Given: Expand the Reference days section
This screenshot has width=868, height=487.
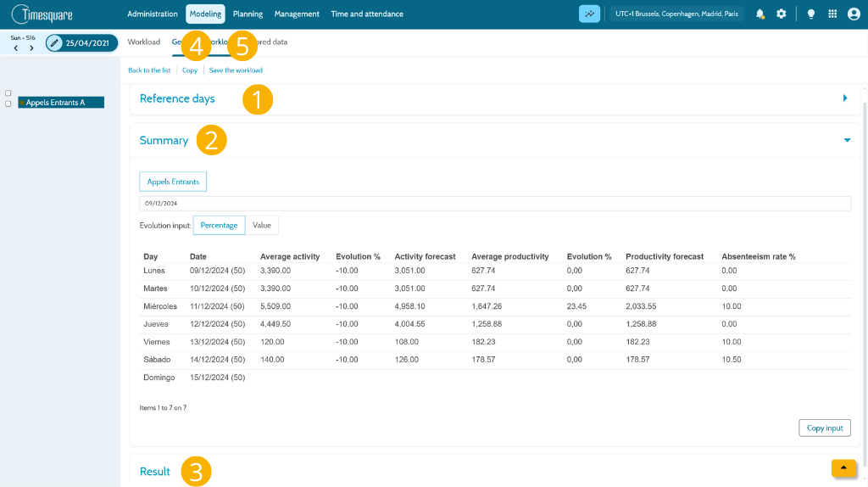Looking at the screenshot, I should (845, 98).
